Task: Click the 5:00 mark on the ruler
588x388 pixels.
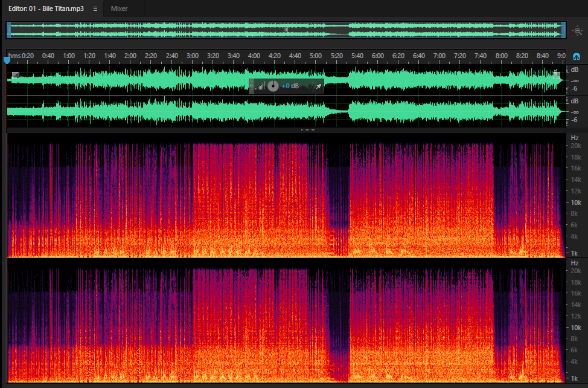Action: click(x=316, y=56)
